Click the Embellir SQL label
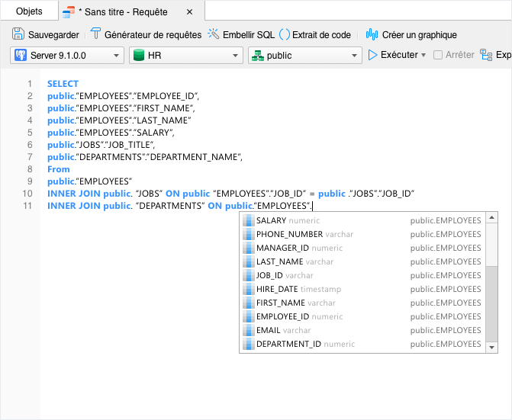512x420 pixels. click(x=249, y=35)
